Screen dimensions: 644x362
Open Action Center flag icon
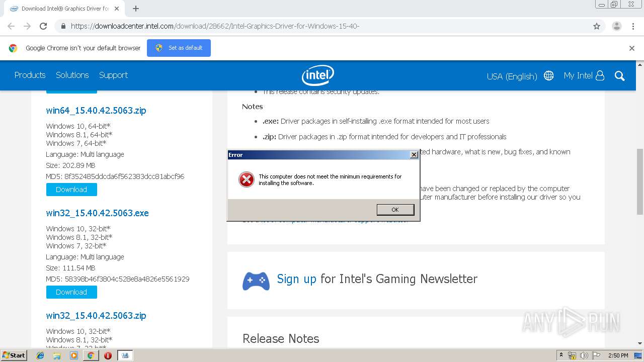pyautogui.click(x=596, y=355)
